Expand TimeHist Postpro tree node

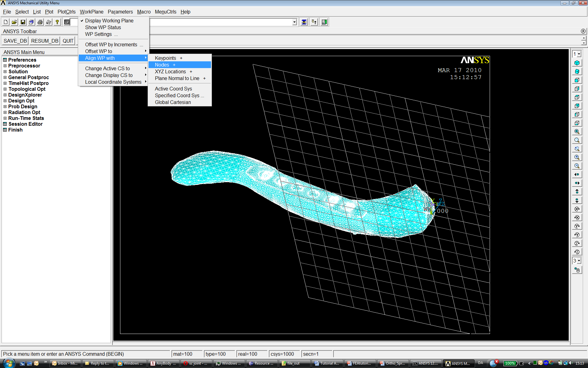(5, 83)
